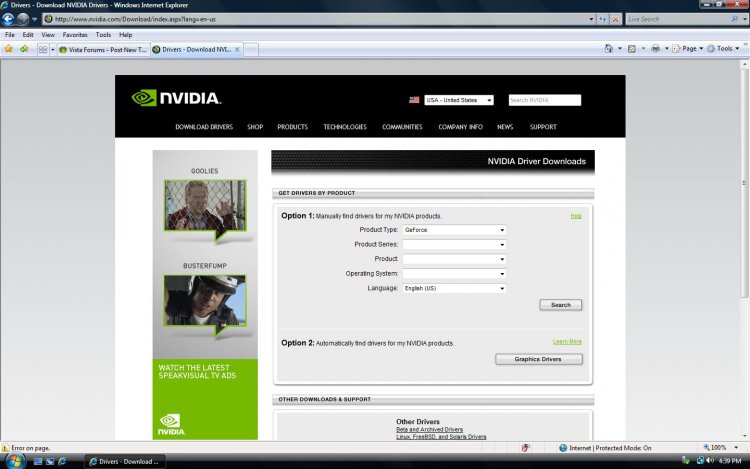750x469 pixels.
Task: Open the Help menu
Action: pos(125,35)
